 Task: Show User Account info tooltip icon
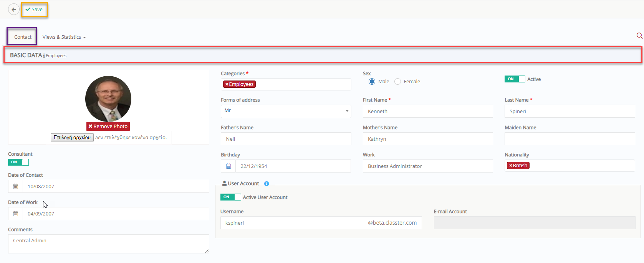267,184
